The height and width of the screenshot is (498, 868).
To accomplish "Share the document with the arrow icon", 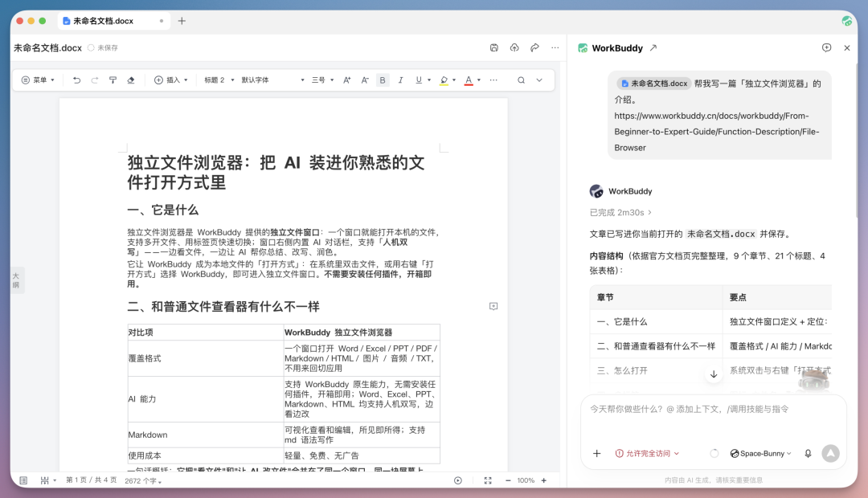I will pyautogui.click(x=534, y=47).
